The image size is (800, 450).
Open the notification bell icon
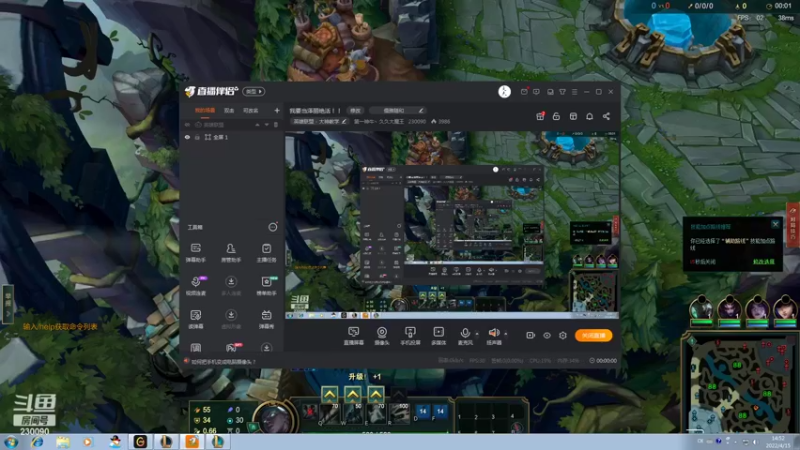coord(589,116)
